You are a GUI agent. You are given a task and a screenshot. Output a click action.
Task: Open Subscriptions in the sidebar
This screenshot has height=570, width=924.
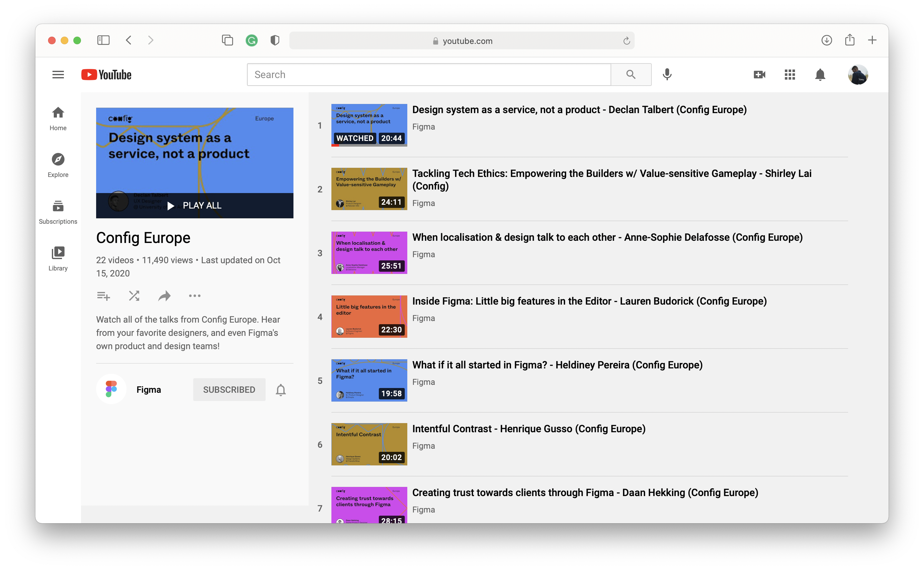[58, 212]
